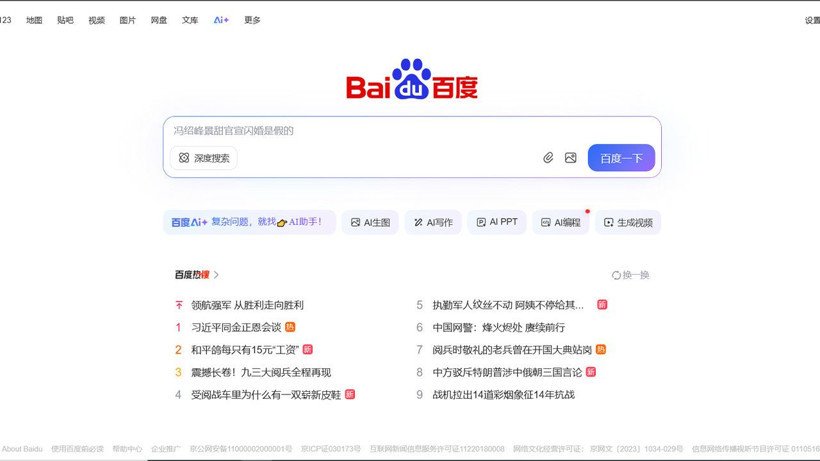This screenshot has width=820, height=461.
Task: Open 生成视频 video generation tool
Action: [628, 222]
